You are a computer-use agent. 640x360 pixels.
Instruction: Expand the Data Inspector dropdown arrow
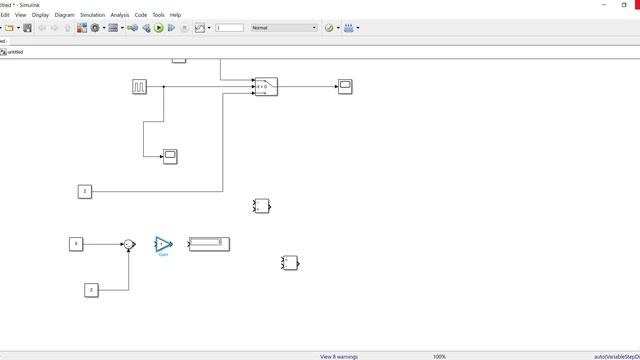pos(209,28)
